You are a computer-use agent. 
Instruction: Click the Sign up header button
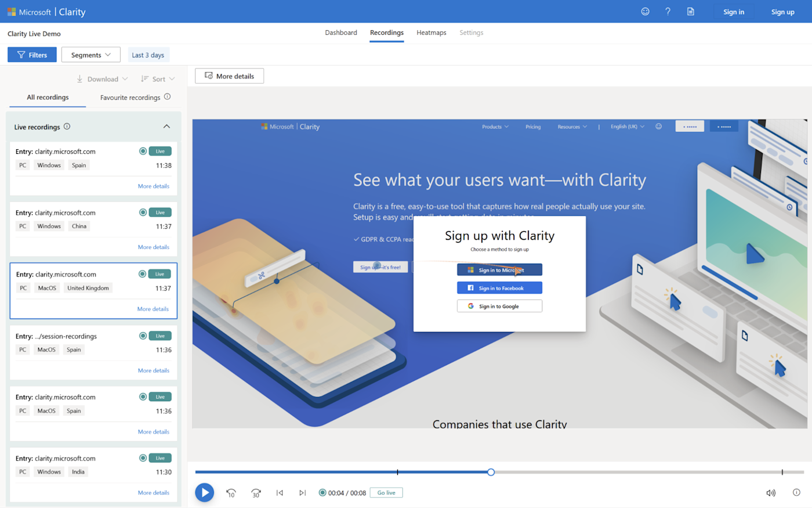click(x=782, y=12)
